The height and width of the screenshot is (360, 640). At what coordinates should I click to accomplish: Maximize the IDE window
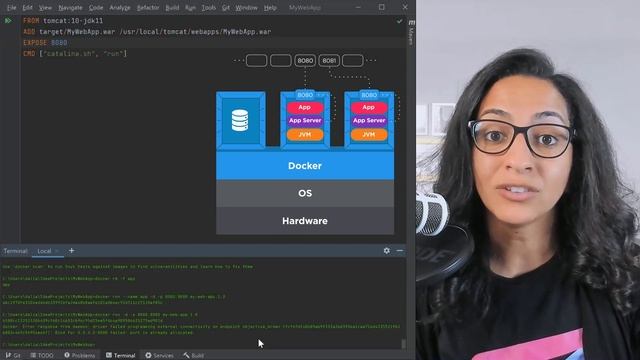[x=382, y=7]
